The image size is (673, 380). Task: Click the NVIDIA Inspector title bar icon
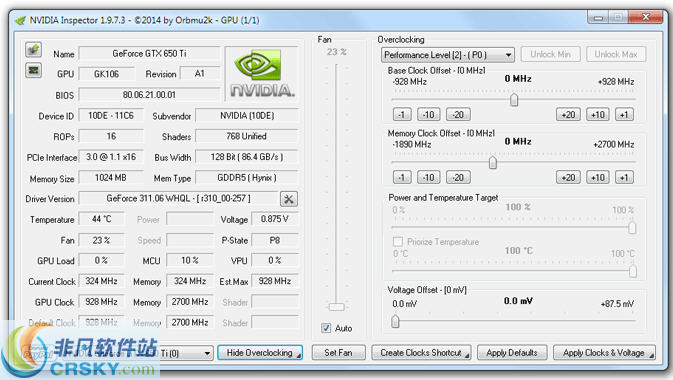[x=20, y=20]
